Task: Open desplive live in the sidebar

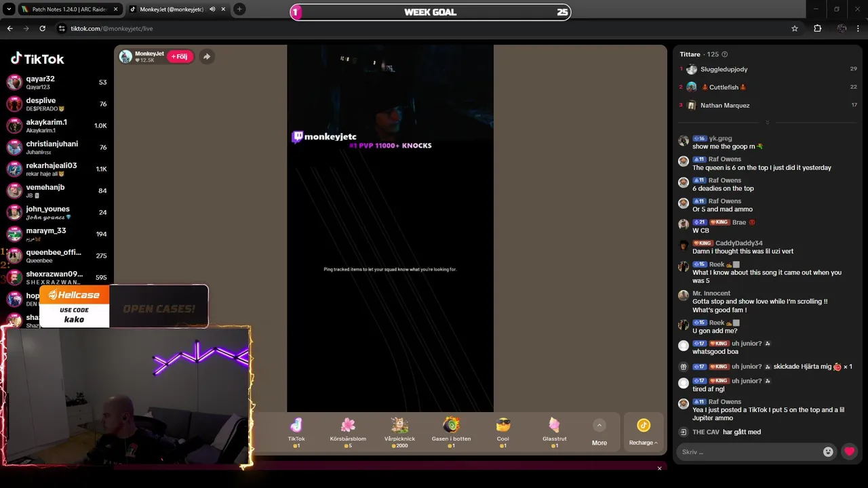Action: [56, 104]
